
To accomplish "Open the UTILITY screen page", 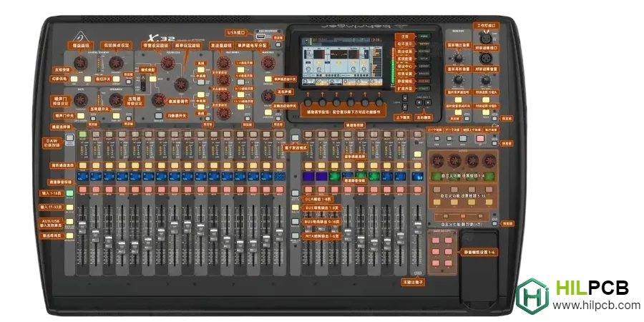I will coord(424,89).
